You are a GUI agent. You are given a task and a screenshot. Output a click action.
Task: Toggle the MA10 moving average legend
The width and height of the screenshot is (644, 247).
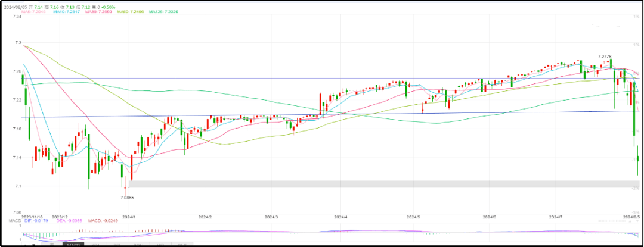coord(66,11)
